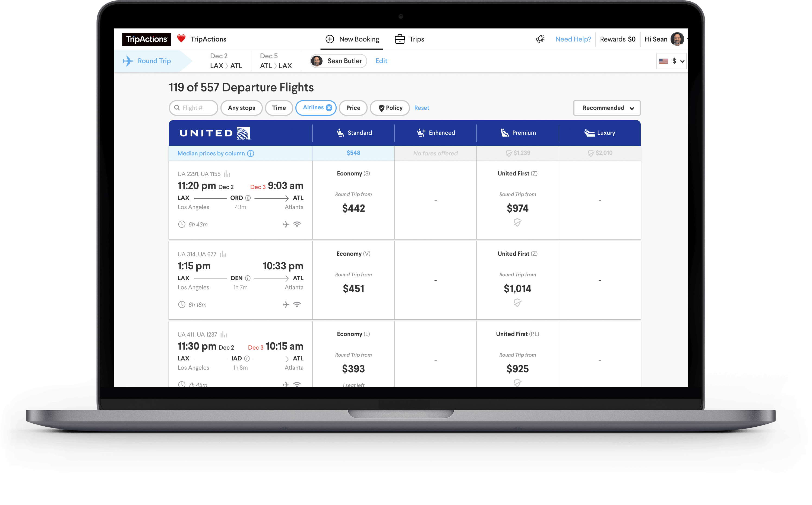Click Rewards $0 in the header
This screenshot has height=505, width=812.
618,39
